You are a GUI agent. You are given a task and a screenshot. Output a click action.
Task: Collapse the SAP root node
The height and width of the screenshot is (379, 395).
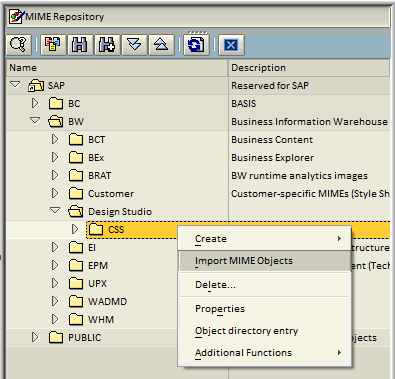coord(15,85)
